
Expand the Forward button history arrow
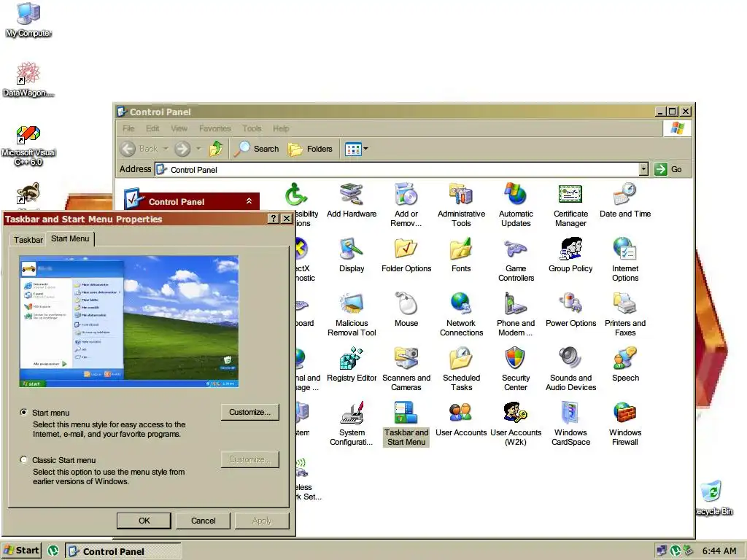click(198, 149)
